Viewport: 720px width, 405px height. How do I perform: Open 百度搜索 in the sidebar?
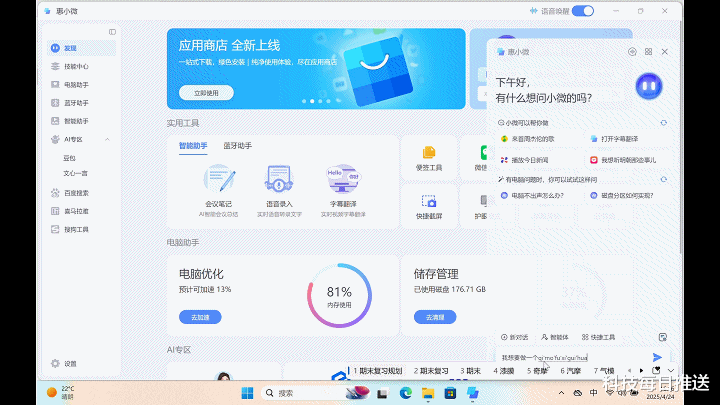[81, 193]
